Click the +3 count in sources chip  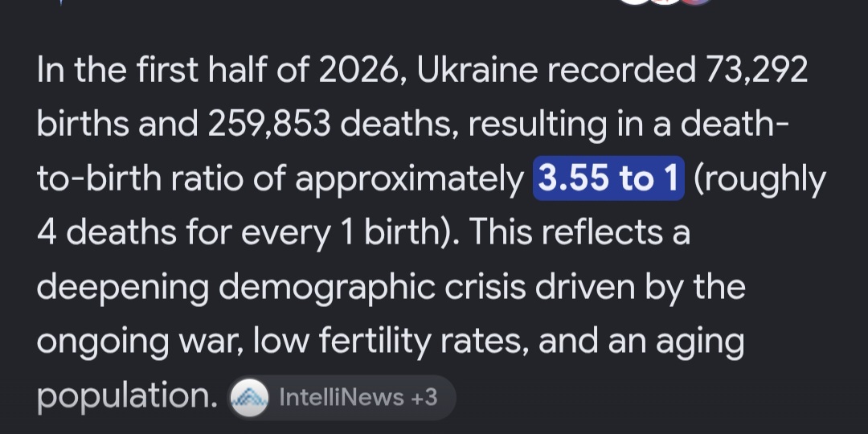(x=424, y=398)
